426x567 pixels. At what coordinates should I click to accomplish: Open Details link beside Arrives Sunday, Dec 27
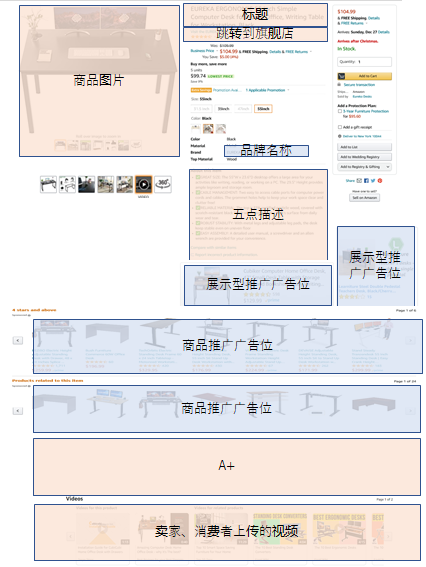point(384,32)
